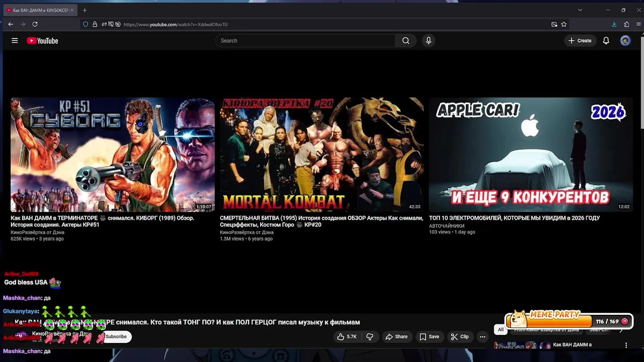Image resolution: width=644 pixels, height=362 pixels.
Task: Click the 103 views • 1 day ago text
Action: click(452, 232)
